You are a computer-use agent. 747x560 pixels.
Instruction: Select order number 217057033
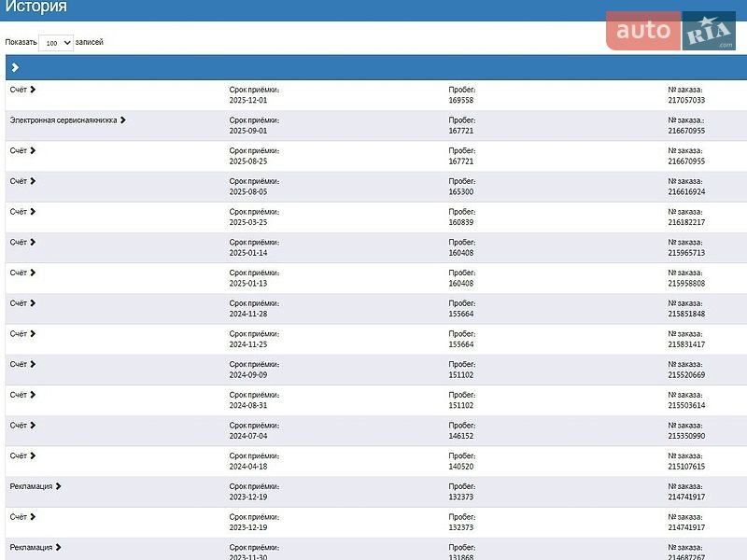tap(686, 100)
